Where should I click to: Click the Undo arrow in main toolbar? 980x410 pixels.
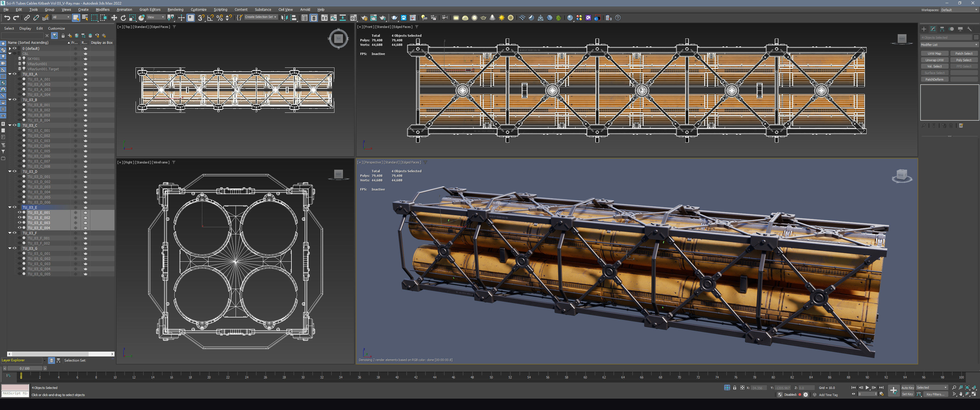click(x=7, y=18)
